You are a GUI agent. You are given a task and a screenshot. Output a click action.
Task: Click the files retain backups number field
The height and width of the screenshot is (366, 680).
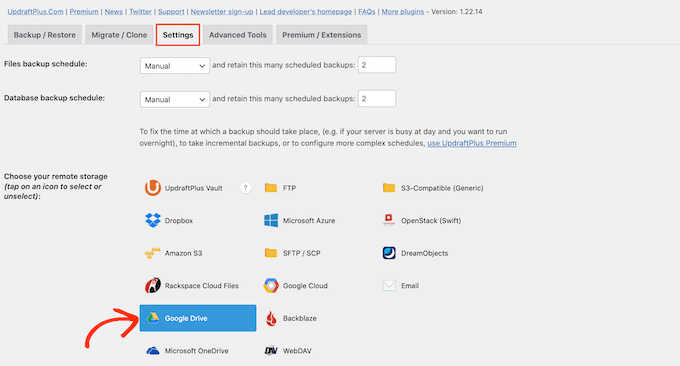[x=377, y=65]
